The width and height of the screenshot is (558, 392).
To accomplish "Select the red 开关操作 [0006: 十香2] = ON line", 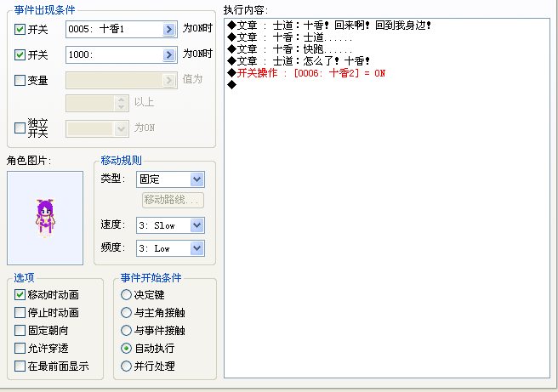I will click(306, 73).
